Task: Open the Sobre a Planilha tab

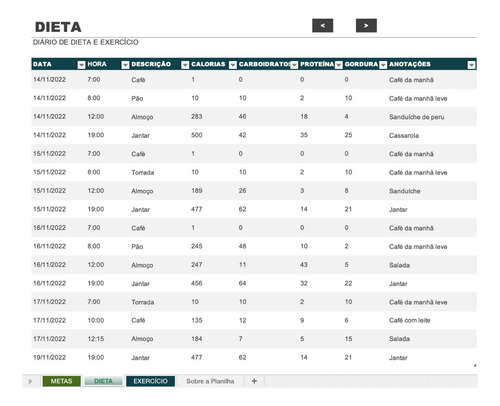Action: pos(210,381)
